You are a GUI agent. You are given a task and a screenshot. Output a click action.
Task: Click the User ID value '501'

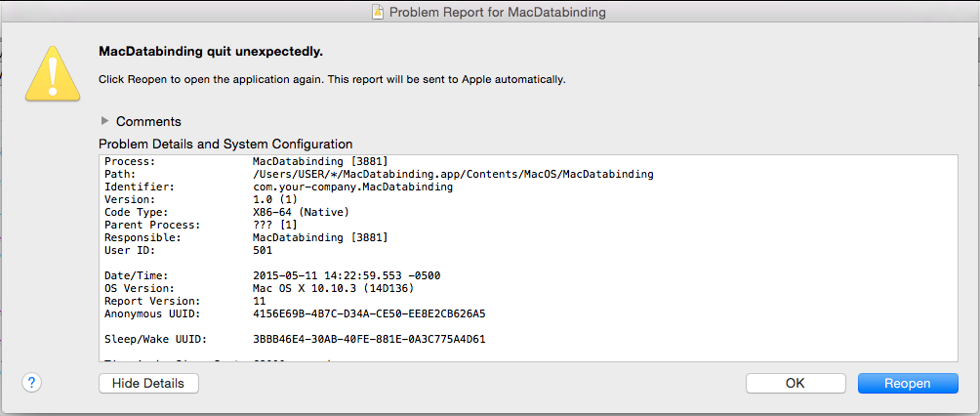263,250
